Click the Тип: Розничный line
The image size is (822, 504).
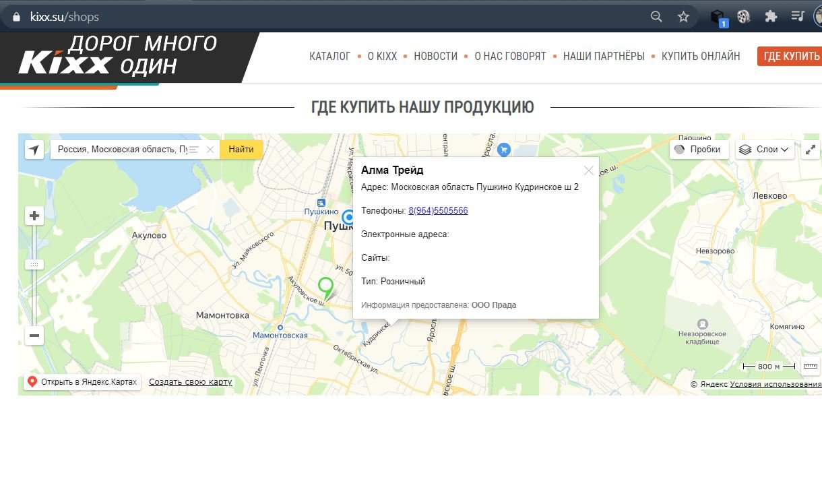pyautogui.click(x=393, y=282)
